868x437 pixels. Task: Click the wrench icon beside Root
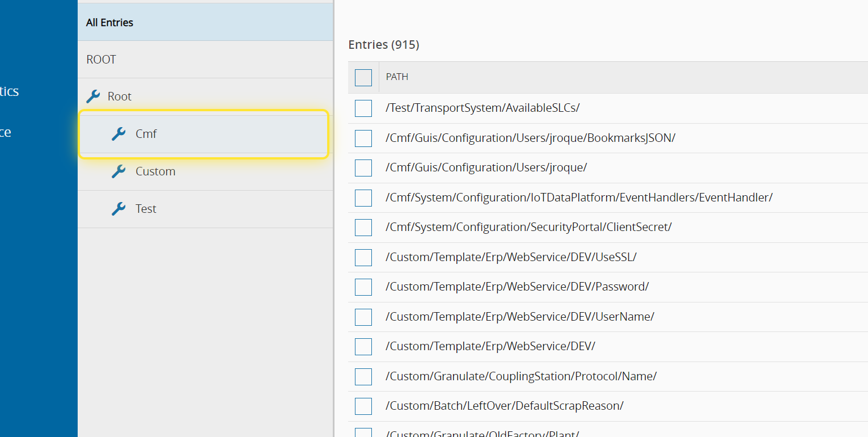click(93, 96)
